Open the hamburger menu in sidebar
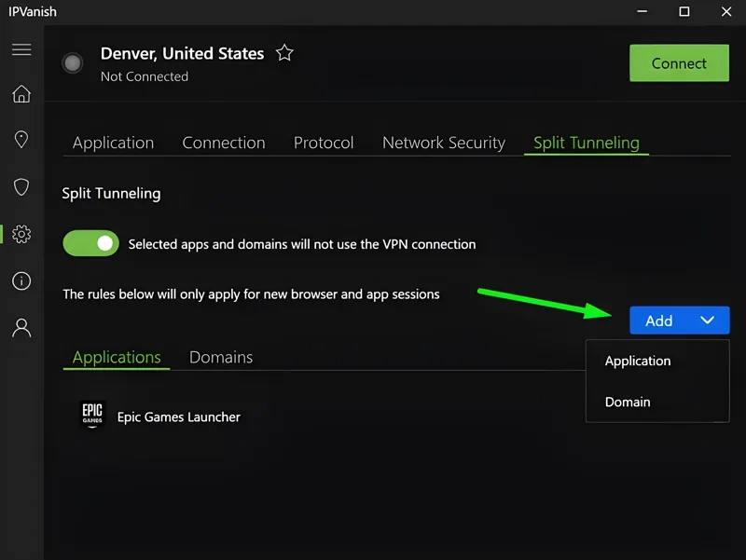 coord(21,49)
